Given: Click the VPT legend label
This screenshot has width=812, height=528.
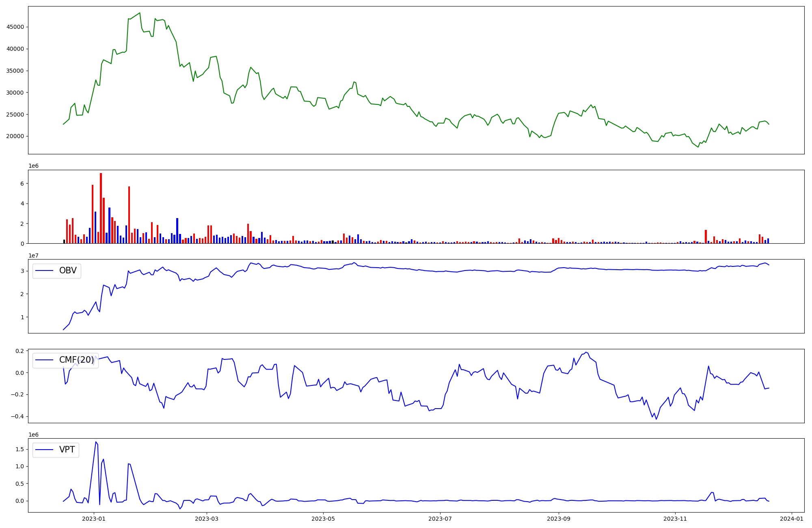Looking at the screenshot, I should [x=67, y=450].
